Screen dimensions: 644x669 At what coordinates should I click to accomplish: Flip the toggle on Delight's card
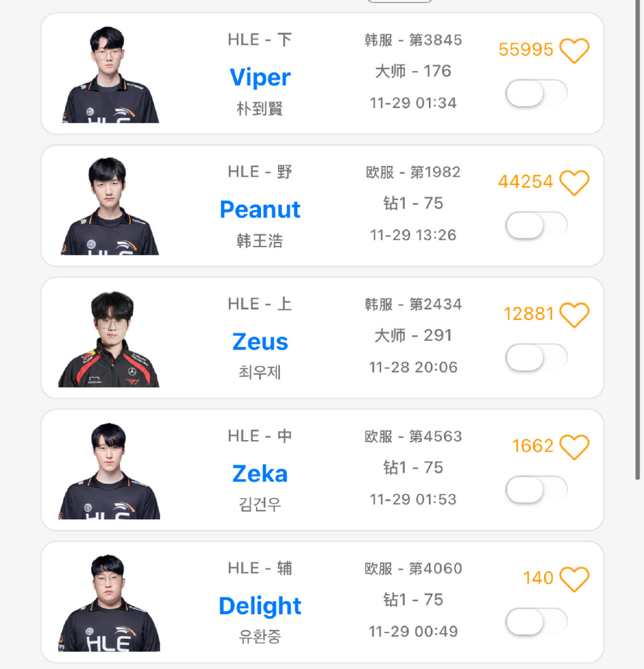(x=536, y=622)
